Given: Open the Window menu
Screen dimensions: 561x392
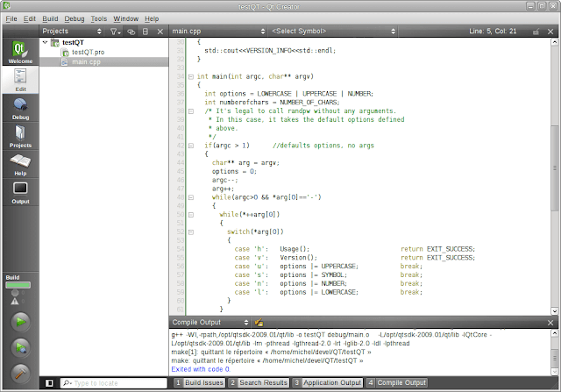Looking at the screenshot, I should click(126, 18).
